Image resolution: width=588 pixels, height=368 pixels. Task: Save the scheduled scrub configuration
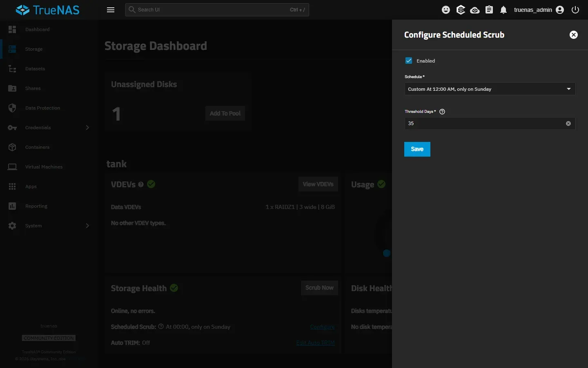[x=417, y=149]
